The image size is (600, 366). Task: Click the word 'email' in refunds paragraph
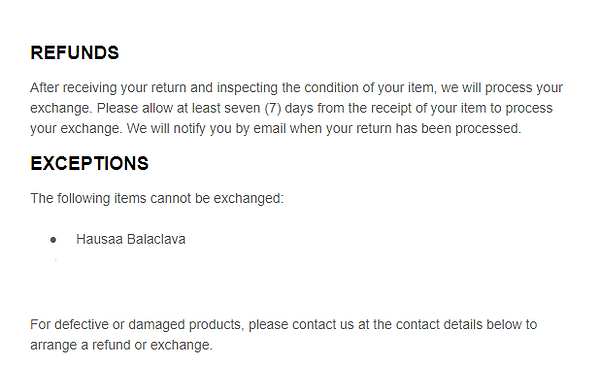tap(269, 128)
